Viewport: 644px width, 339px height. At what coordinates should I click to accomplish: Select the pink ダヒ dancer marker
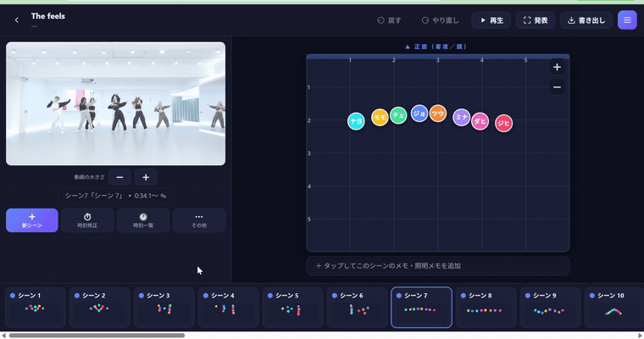coord(480,121)
